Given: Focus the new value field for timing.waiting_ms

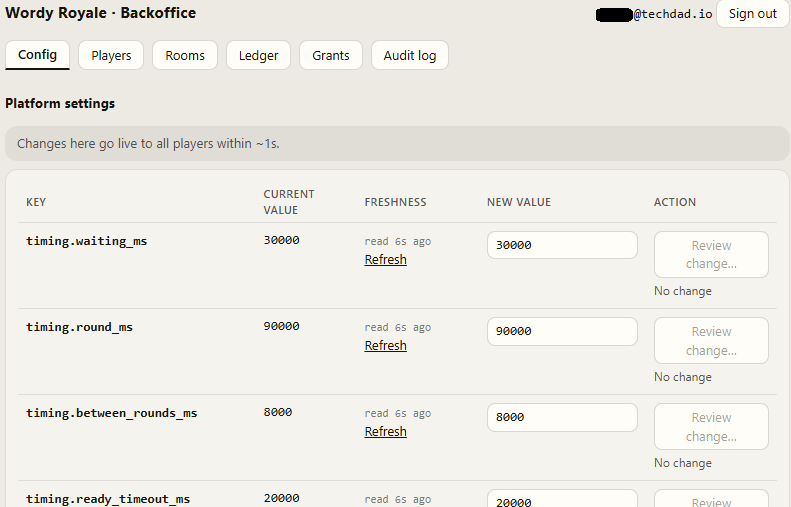Looking at the screenshot, I should coord(562,245).
